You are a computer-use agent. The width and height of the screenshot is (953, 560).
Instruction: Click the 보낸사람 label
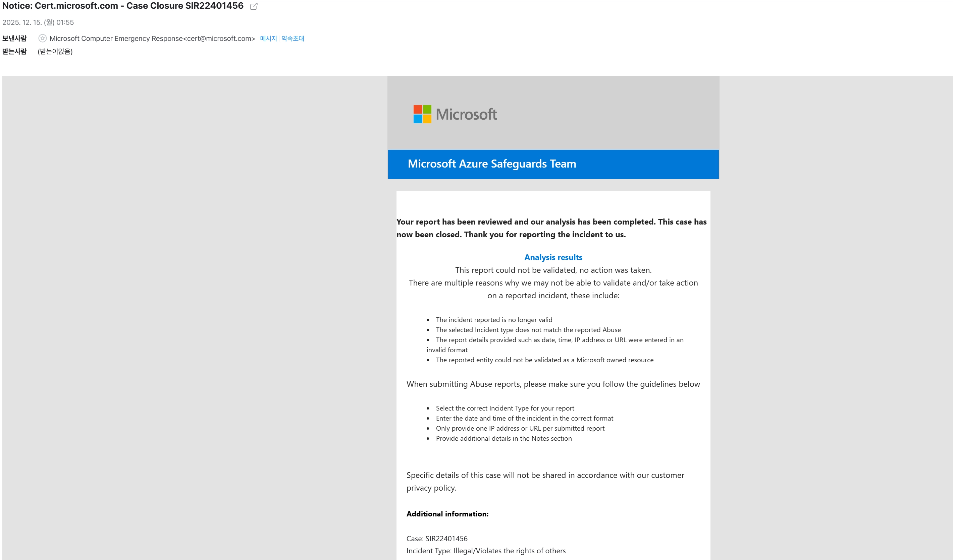click(14, 39)
